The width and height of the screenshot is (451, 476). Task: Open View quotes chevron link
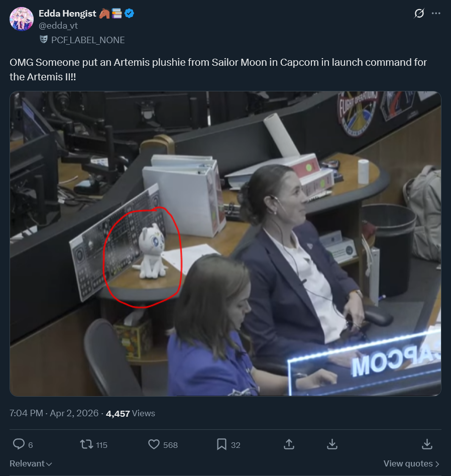(x=411, y=463)
